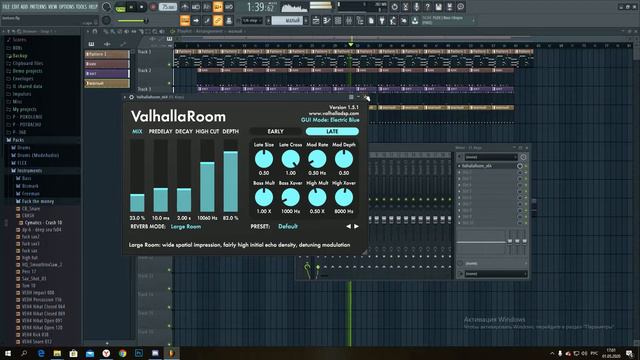The height and width of the screenshot is (360, 640).
Task: Adjust the master volume slider in toolbar
Action: pyautogui.click(x=133, y=20)
